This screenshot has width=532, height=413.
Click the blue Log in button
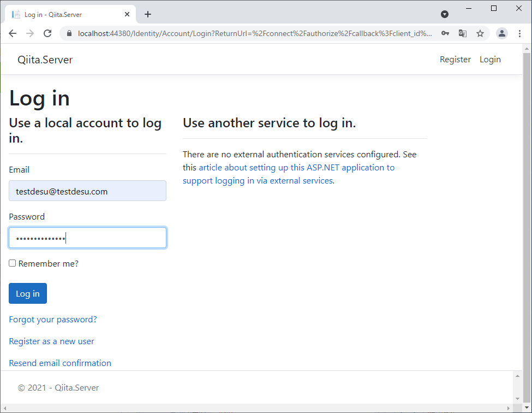pyautogui.click(x=28, y=293)
